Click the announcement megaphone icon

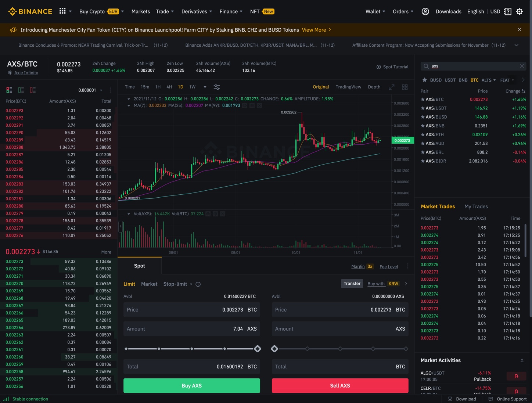point(13,30)
